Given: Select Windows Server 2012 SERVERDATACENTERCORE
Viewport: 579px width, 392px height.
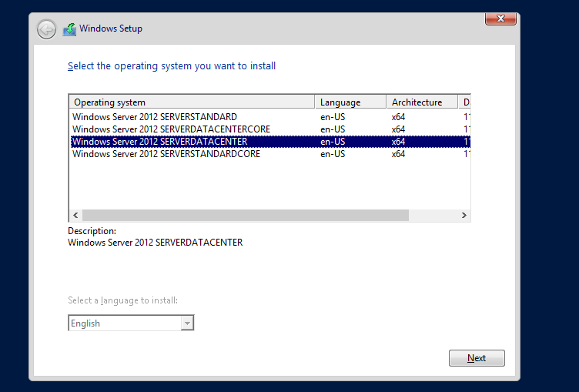Looking at the screenshot, I should point(171,129).
